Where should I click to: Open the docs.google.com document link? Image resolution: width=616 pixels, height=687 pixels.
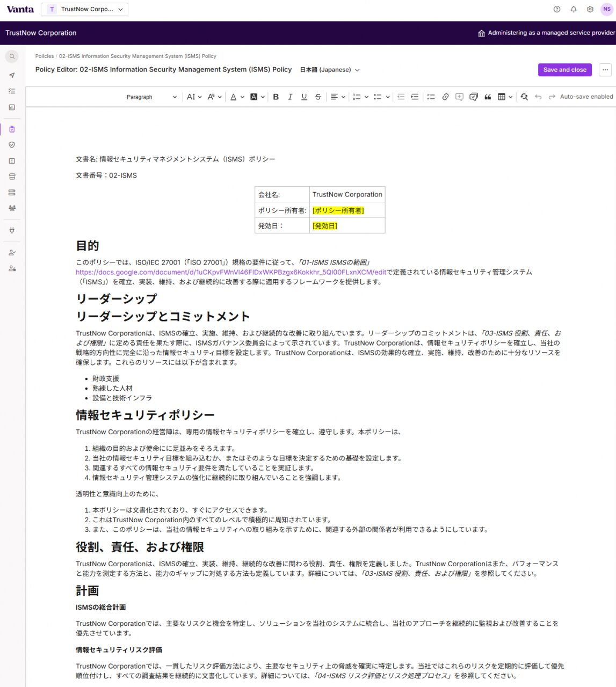pos(231,272)
